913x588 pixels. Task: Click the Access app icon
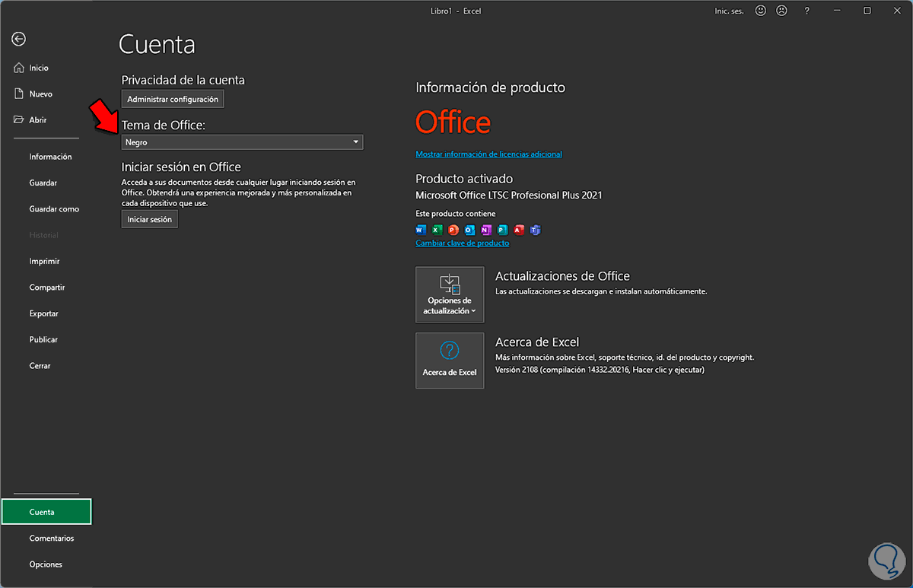click(x=519, y=230)
